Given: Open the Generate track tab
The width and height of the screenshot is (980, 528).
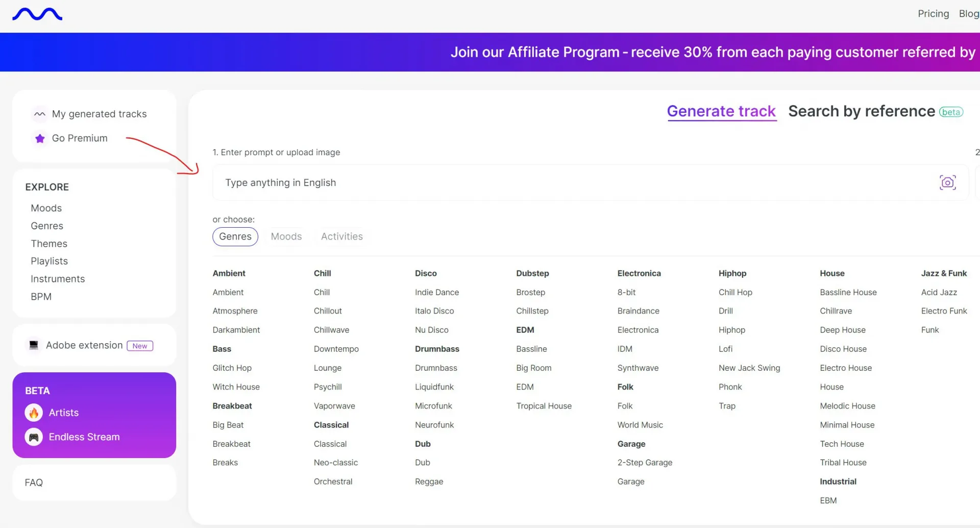Looking at the screenshot, I should coord(721,111).
